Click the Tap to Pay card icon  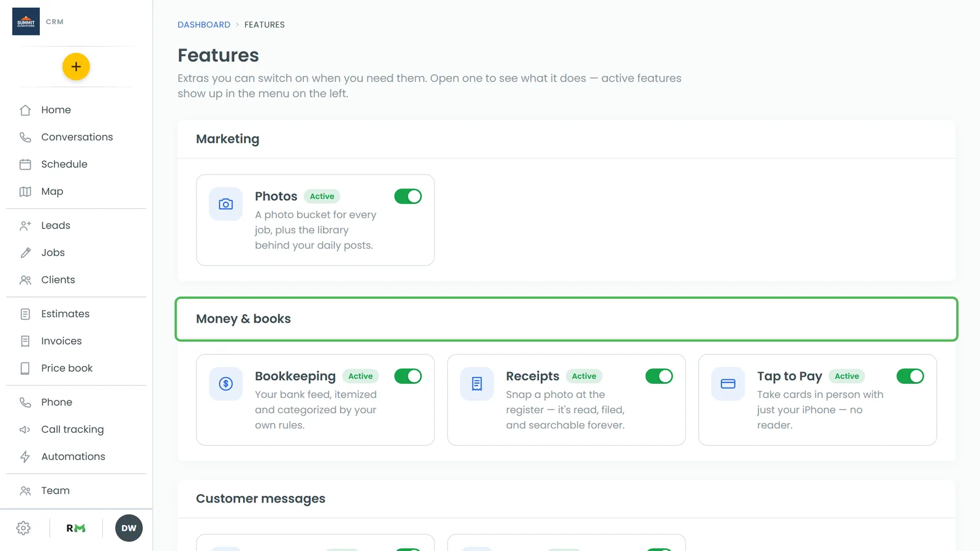click(728, 384)
